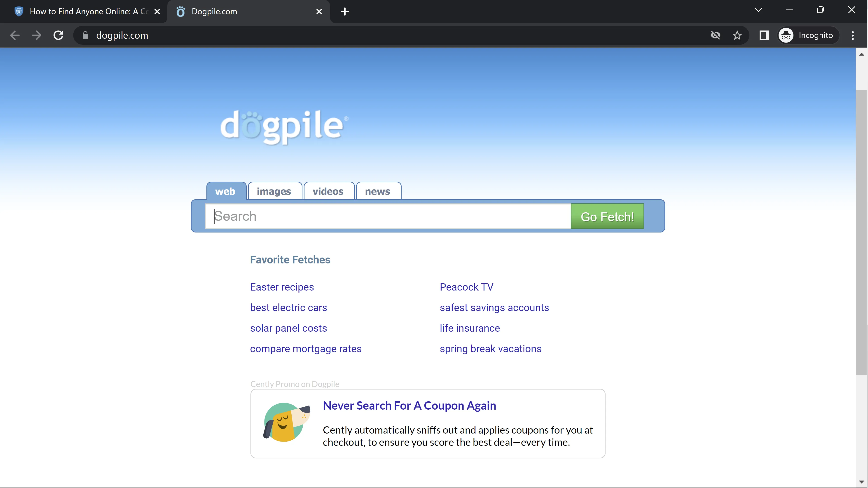This screenshot has width=868, height=488.
Task: Close the Dogpile.com tab
Action: pos(319,12)
